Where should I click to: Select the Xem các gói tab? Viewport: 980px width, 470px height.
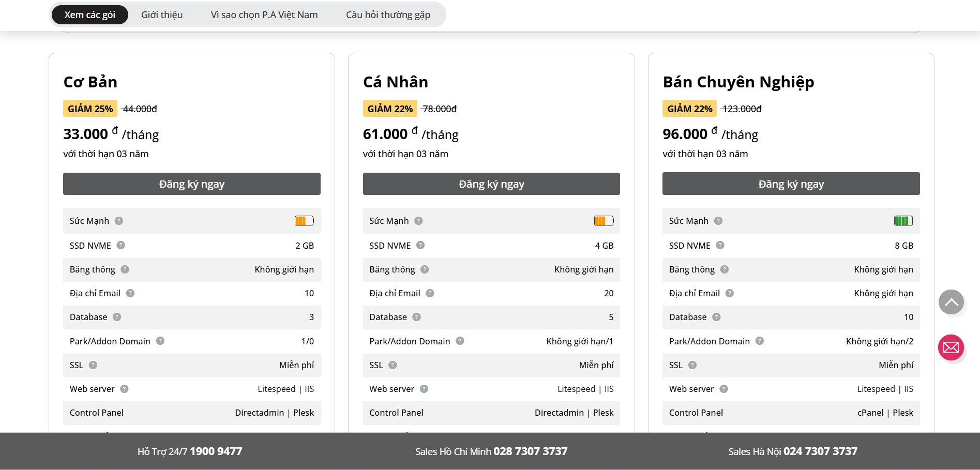click(89, 15)
